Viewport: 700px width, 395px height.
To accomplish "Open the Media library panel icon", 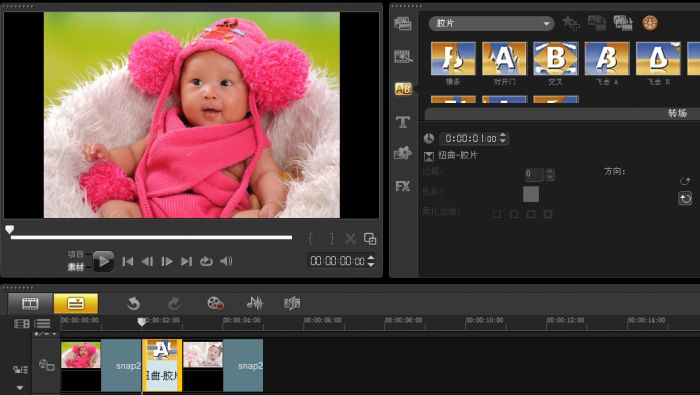I will (403, 23).
